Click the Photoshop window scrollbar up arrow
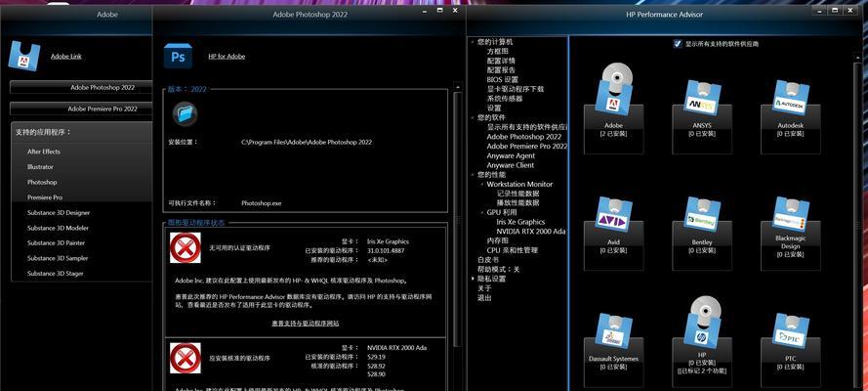This screenshot has width=868, height=391. click(457, 86)
